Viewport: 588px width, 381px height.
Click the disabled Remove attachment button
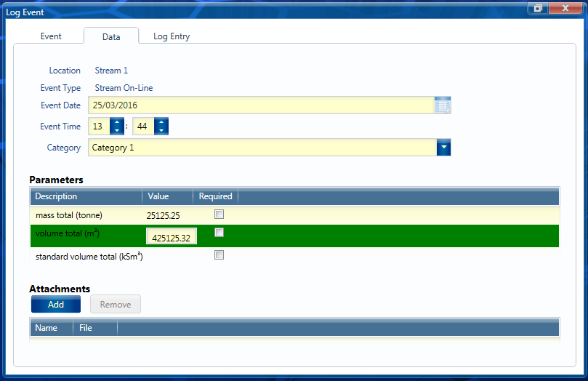(116, 304)
